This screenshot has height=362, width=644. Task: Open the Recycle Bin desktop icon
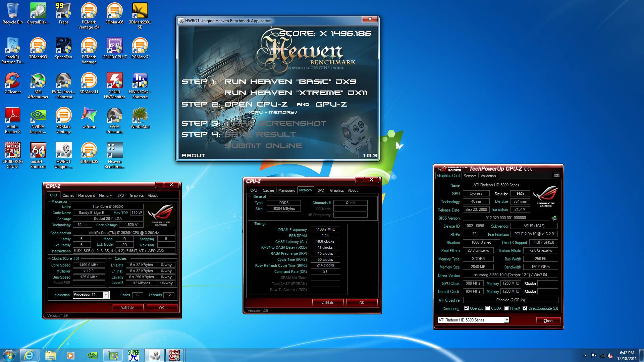point(13,13)
